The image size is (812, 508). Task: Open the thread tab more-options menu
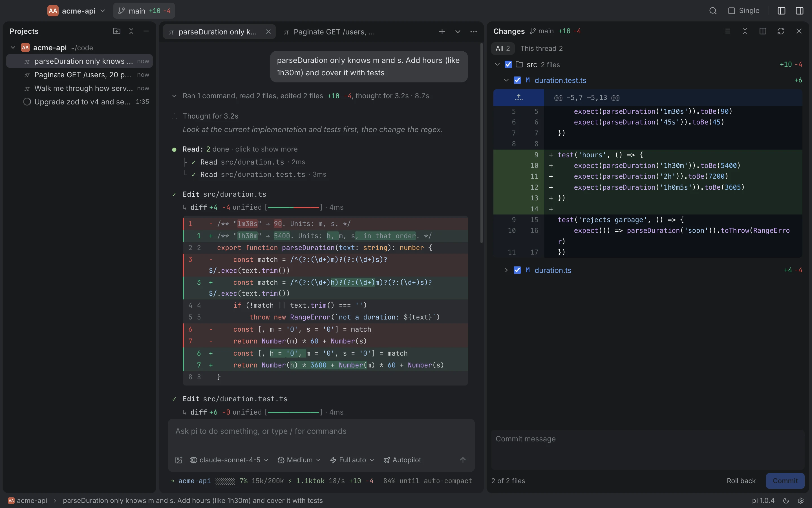tap(473, 32)
